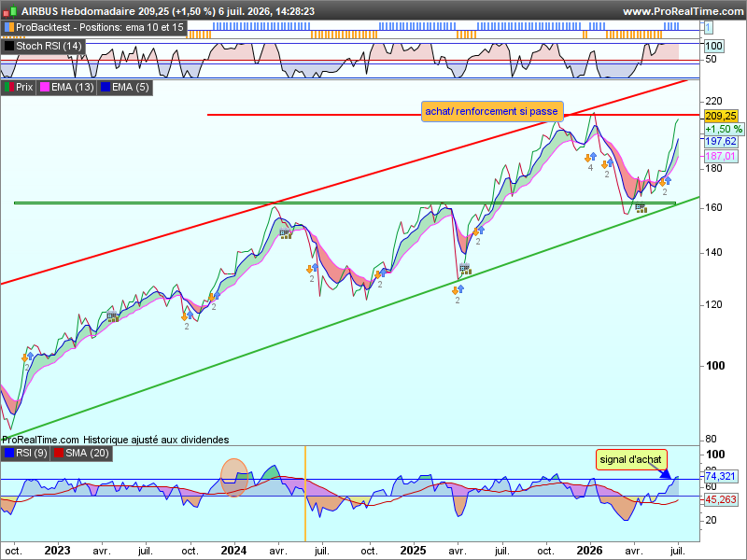
Task: Click the 74,321 RSI value tag
Action: click(721, 476)
